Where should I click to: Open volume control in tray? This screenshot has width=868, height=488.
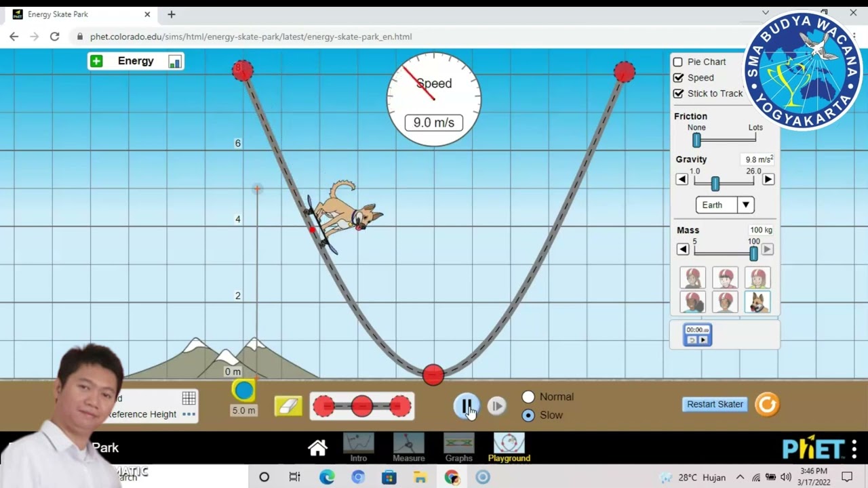(786, 477)
